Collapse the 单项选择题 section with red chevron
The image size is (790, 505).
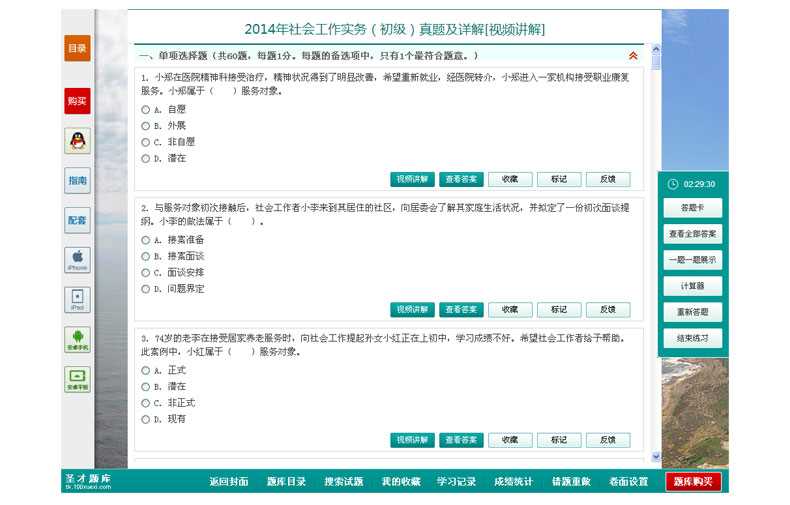[633, 56]
